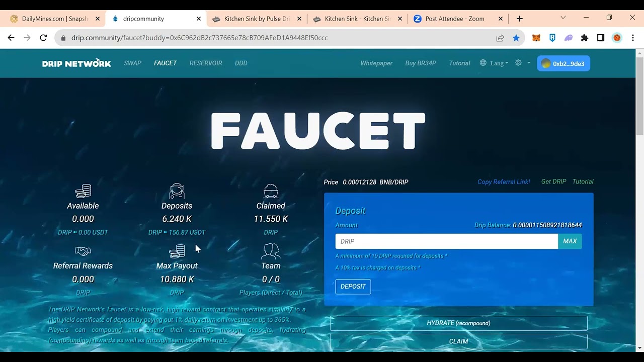This screenshot has width=644, height=362.
Task: Click the 0xb2...9de3 wallet button
Action: tap(563, 63)
